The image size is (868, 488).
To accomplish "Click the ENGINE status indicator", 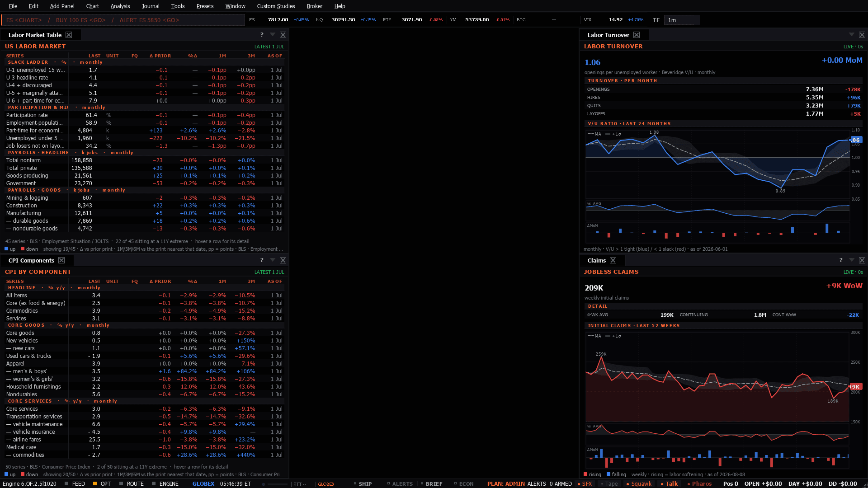I will click(x=165, y=484).
